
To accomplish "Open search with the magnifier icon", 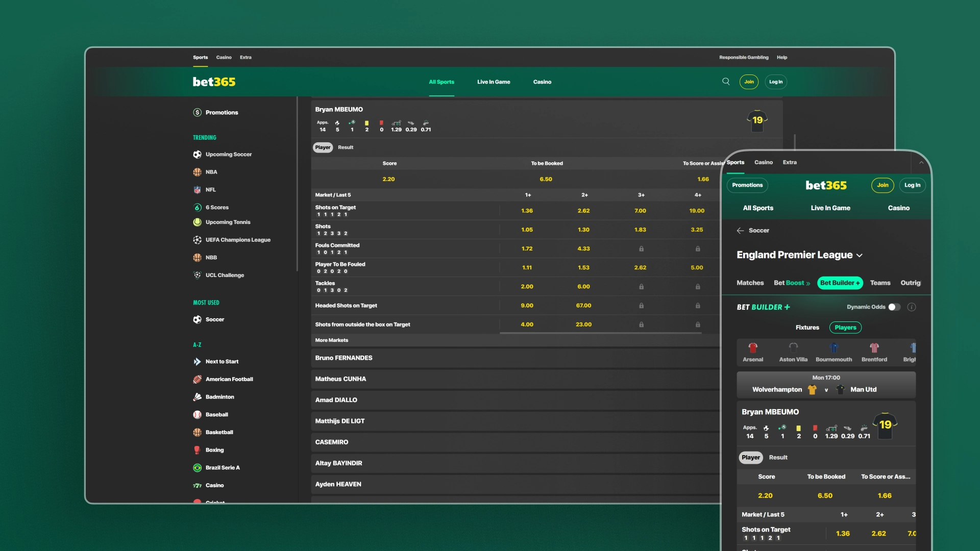I will pyautogui.click(x=726, y=81).
